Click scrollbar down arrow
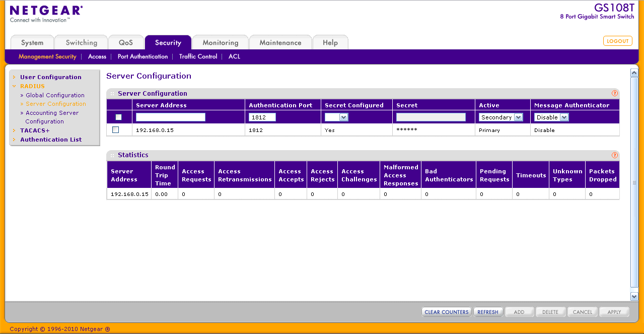Image resolution: width=644 pixels, height=334 pixels. [634, 297]
